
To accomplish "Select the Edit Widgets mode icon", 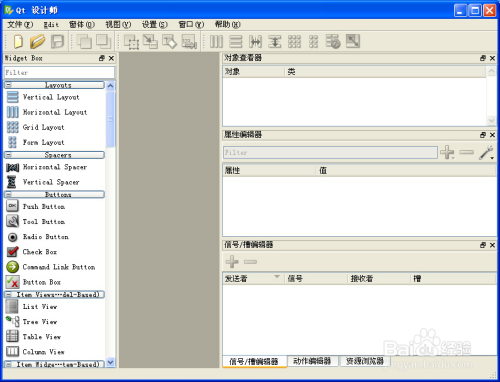I will coord(132,42).
